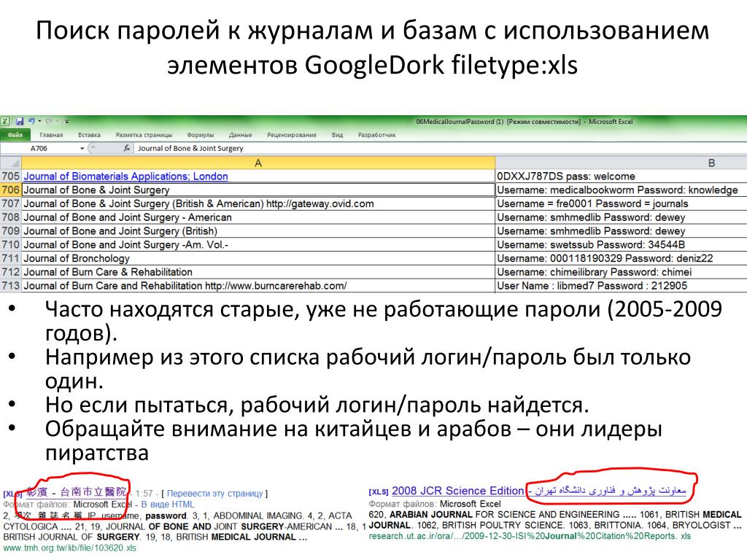The width and height of the screenshot is (747, 560).
Task: Open the Разметка страницы tab
Action: click(144, 135)
